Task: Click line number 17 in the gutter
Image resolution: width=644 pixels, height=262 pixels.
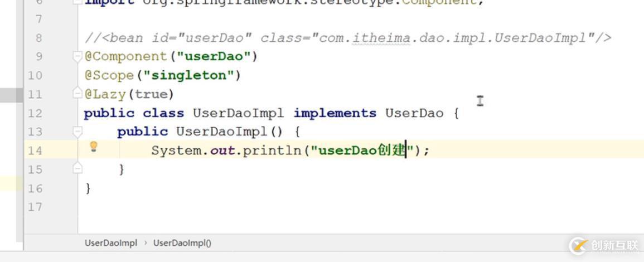Action: tap(35, 207)
